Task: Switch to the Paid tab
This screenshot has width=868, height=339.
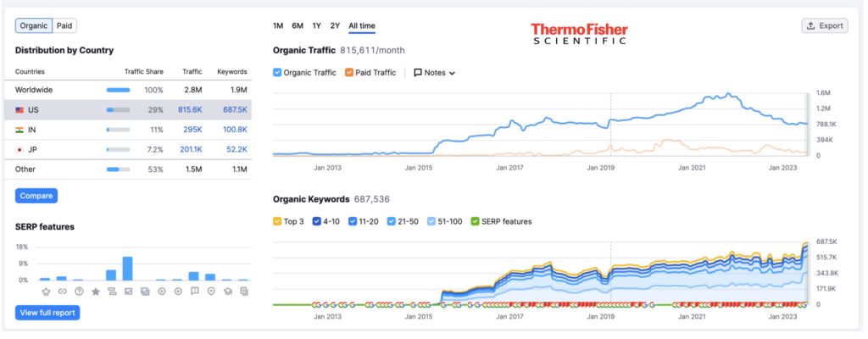Action: click(x=64, y=25)
